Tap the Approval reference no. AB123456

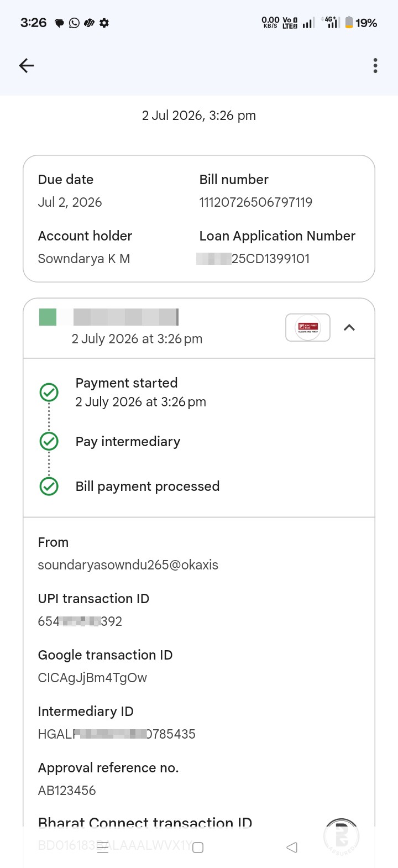(67, 791)
